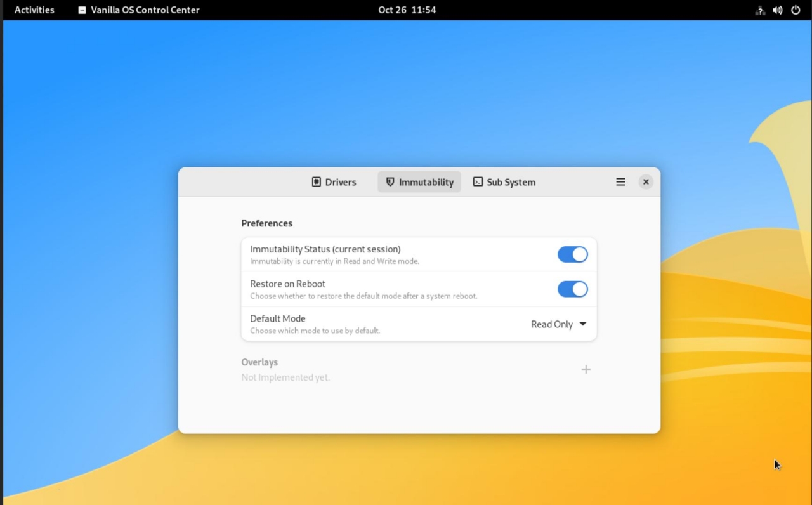Switch to the Sub System tab
Viewport: 812px width, 505px height.
click(504, 181)
